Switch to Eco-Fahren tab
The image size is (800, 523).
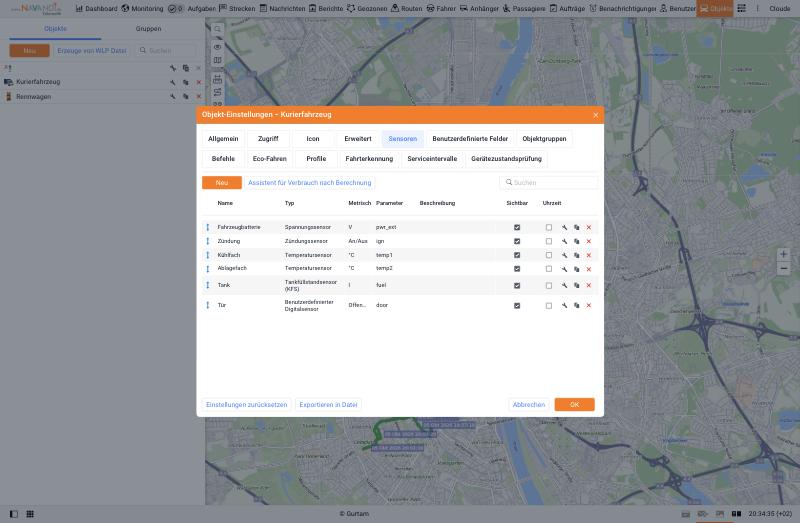point(269,159)
